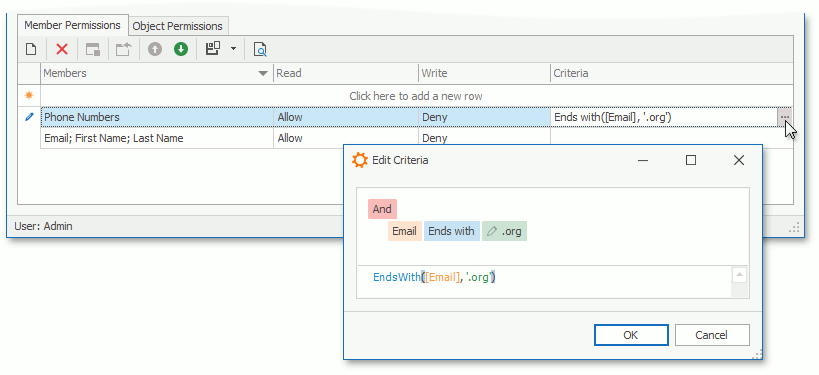
Task: Click 'Click here to add a new row'
Action: 416,96
